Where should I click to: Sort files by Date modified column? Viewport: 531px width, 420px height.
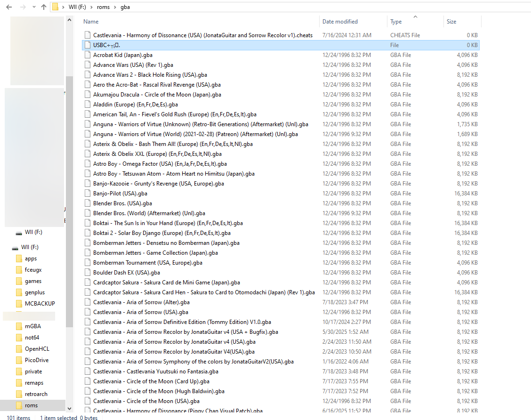[x=340, y=21]
